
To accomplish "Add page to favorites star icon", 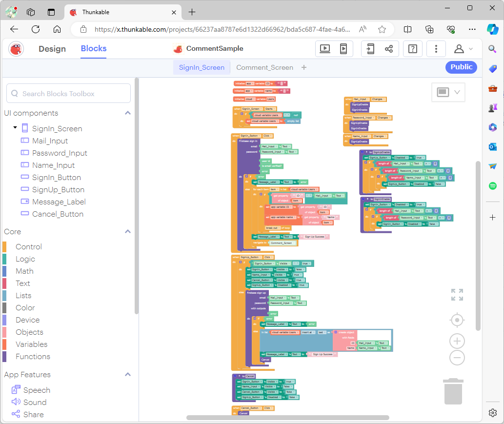I will 382,30.
